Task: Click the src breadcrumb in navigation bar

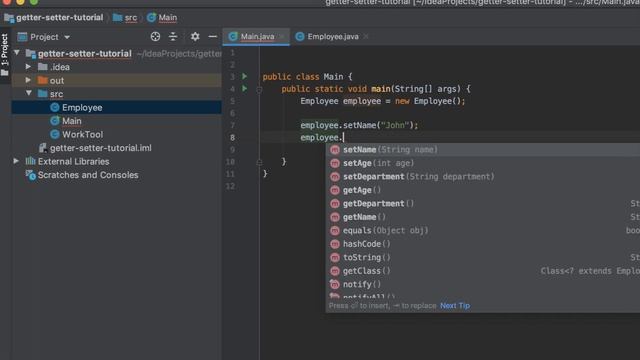Action: [131, 18]
